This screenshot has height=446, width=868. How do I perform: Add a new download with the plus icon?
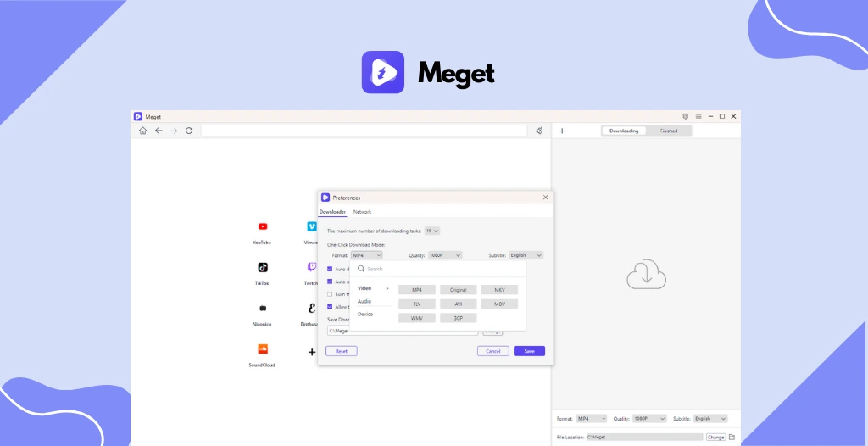[x=562, y=131]
